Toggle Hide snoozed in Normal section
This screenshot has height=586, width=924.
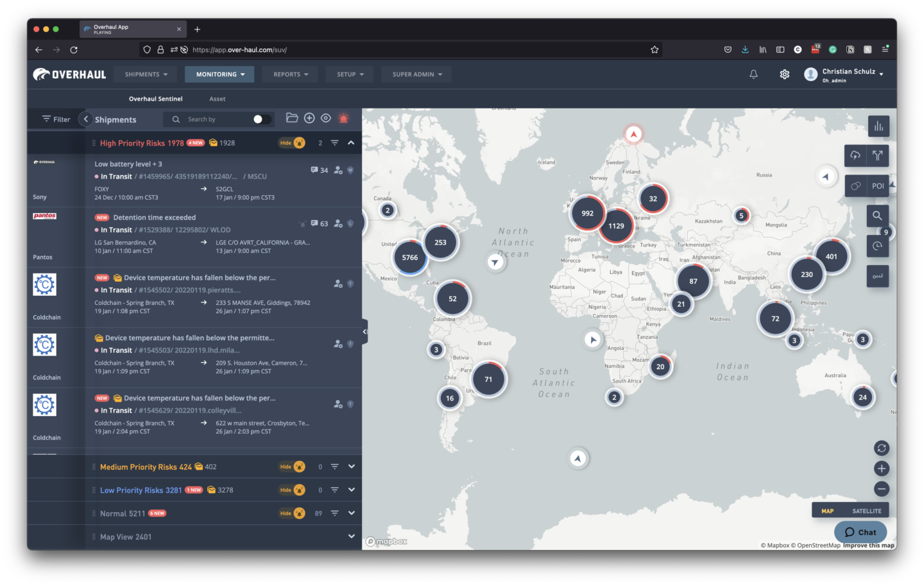(292, 513)
